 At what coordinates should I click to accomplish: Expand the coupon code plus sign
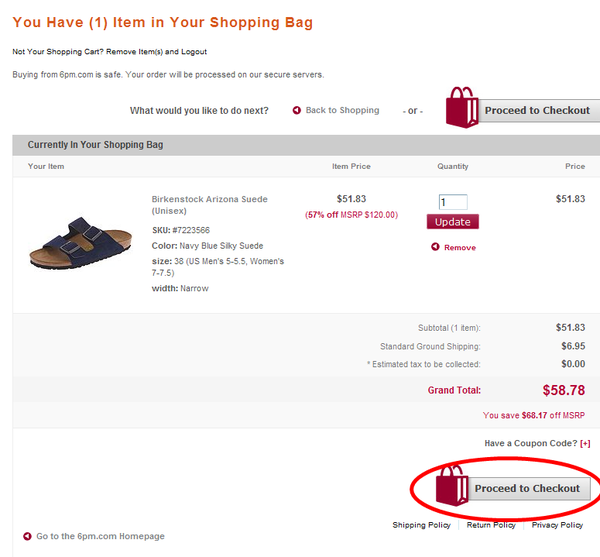[x=585, y=443]
